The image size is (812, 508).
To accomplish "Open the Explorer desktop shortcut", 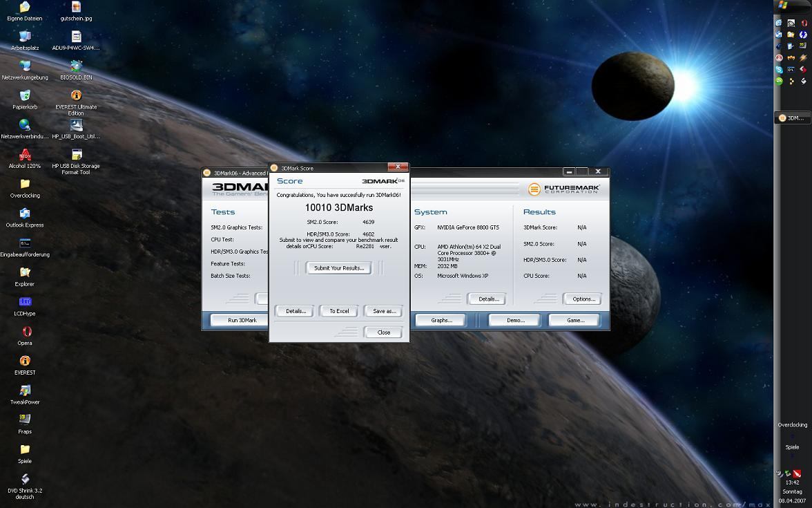I will coord(24,276).
